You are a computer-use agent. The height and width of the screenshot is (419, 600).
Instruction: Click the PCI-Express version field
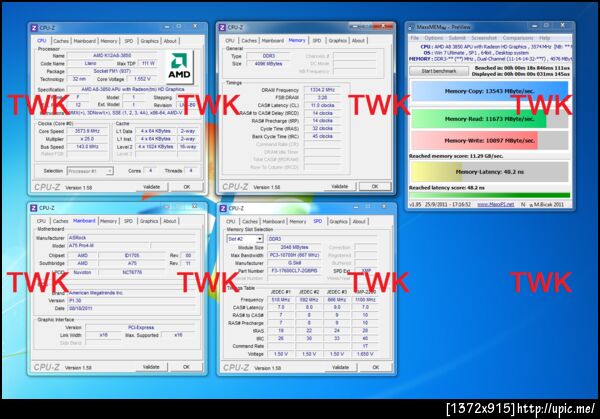pyautogui.click(x=140, y=328)
